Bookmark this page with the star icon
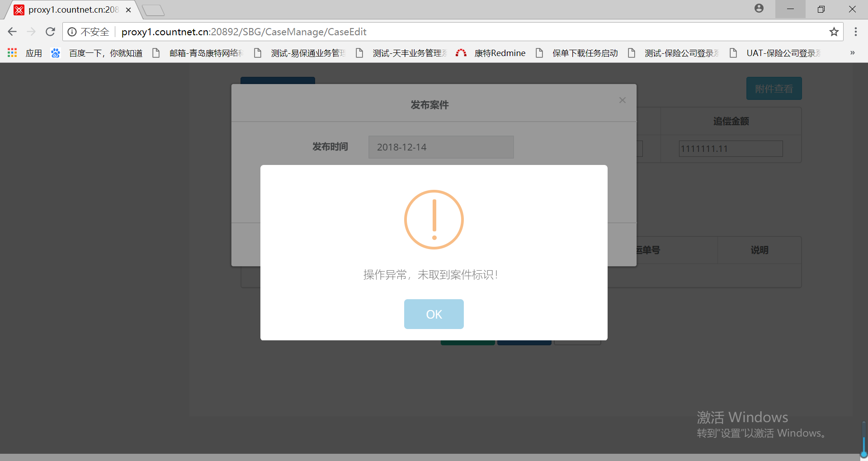Image resolution: width=868 pixels, height=461 pixels. [x=834, y=32]
